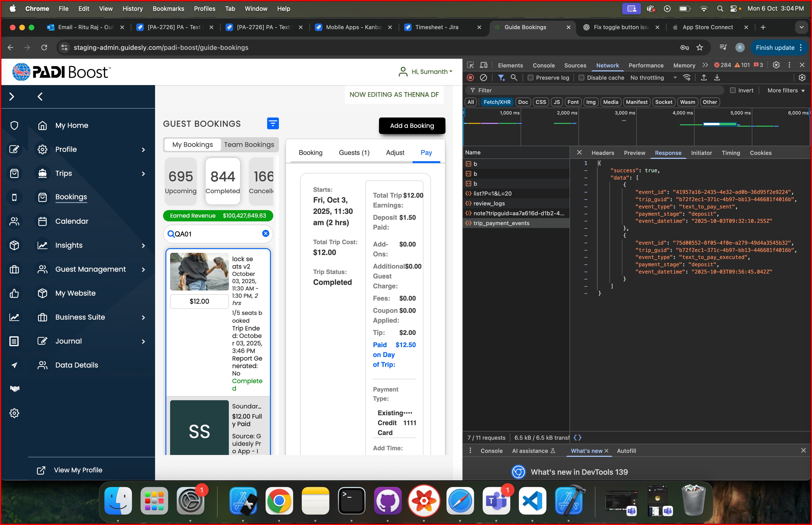812x525 pixels.
Task: Click the Network filter text field
Action: 596,90
